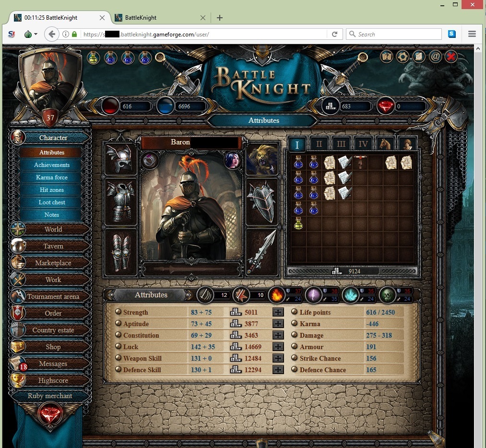The image size is (486, 448).
Task: Increase Constitution with plus button
Action: [x=278, y=335]
